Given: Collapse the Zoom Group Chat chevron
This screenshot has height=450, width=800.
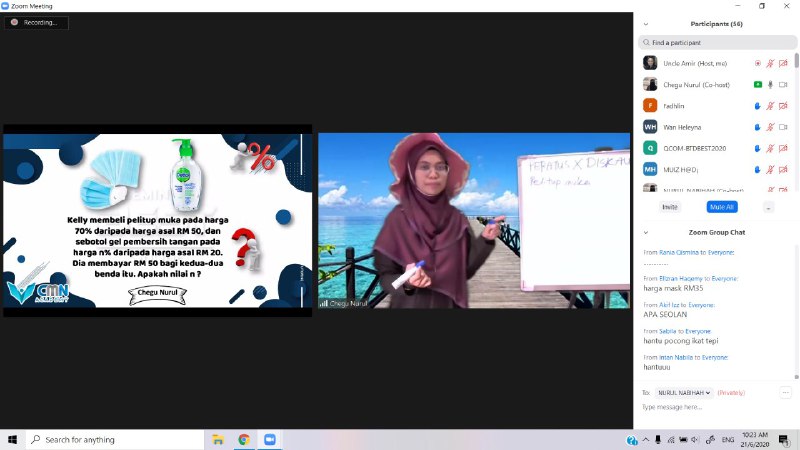Looking at the screenshot, I should tap(645, 232).
